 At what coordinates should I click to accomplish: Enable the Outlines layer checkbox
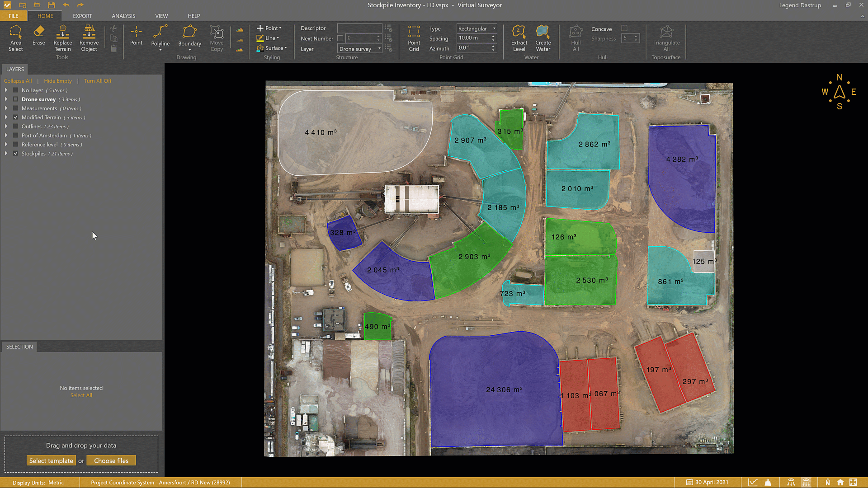pyautogui.click(x=16, y=127)
